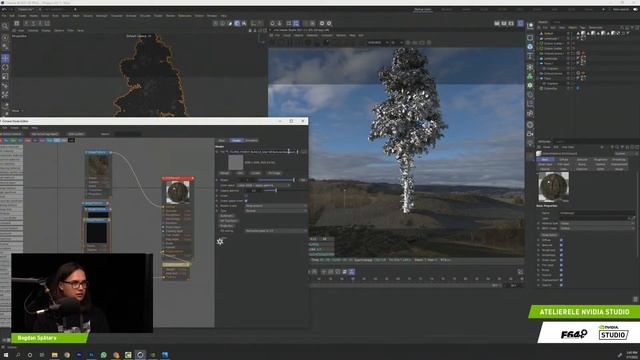Click the highlighted record button in the timeline controls
Screen dimensions: 640x360
coord(351,271)
